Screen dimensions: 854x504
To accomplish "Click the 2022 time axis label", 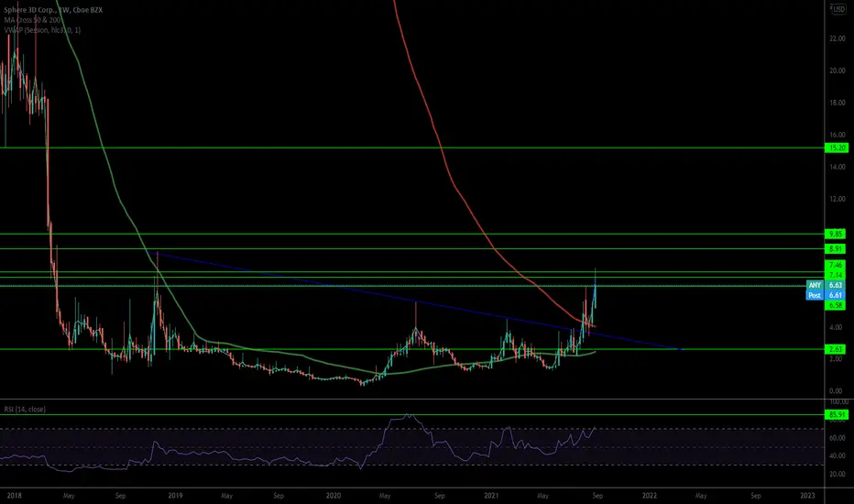I will click(650, 495).
